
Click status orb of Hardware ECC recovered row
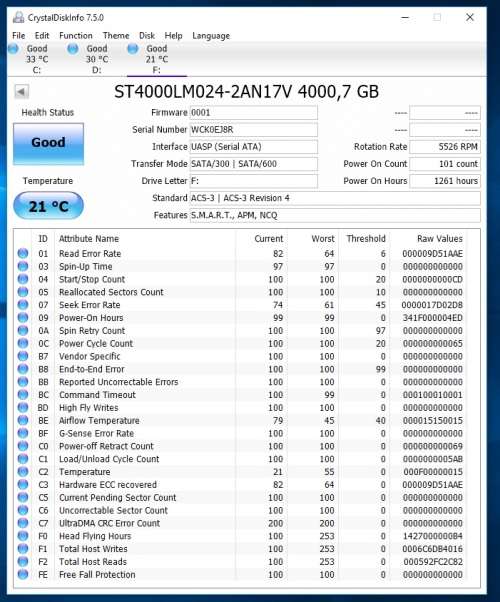click(23, 485)
